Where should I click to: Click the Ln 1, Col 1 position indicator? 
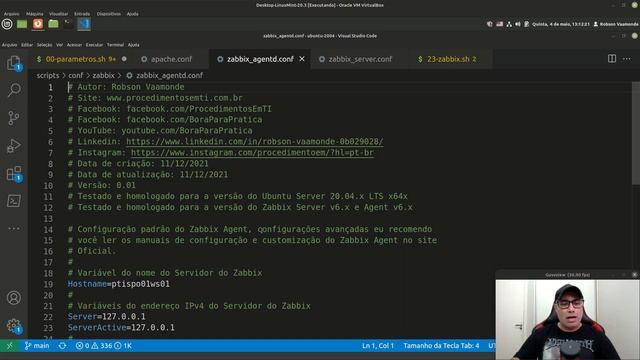click(x=378, y=346)
